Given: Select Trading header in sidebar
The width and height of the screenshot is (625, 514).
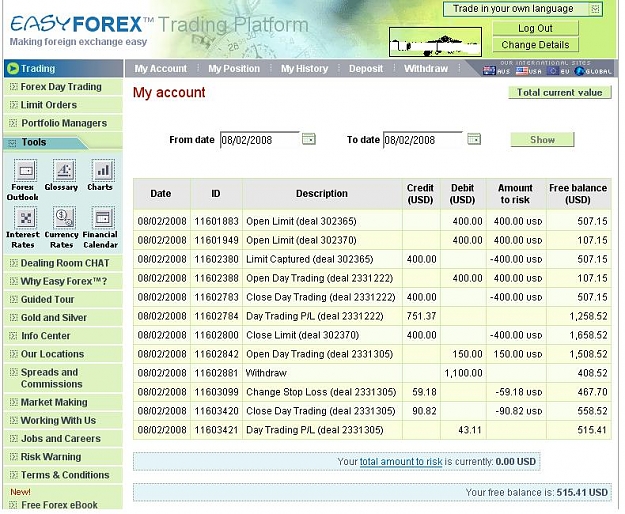Looking at the screenshot, I should (63, 69).
